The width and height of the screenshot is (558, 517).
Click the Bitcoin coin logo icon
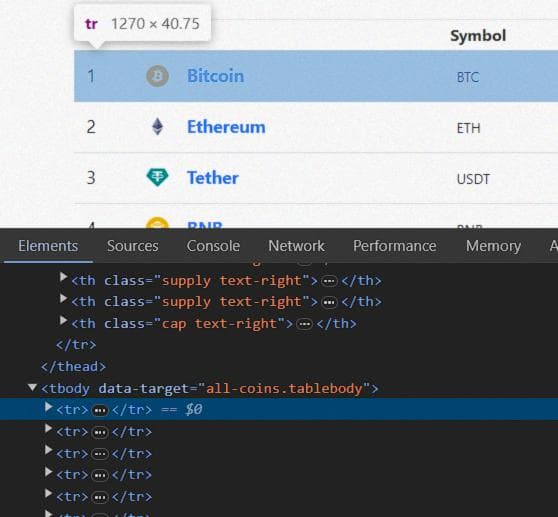pos(157,76)
